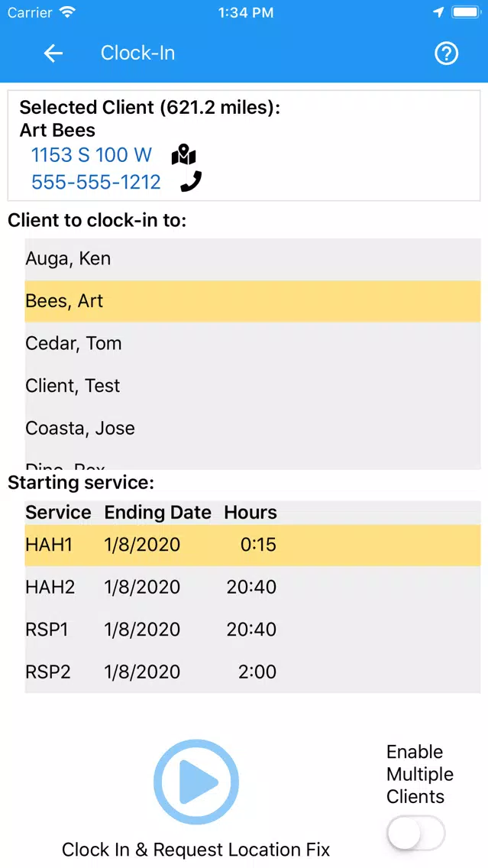Open the help question mark icon
Viewport: 488px width, 868px height.
coord(446,53)
